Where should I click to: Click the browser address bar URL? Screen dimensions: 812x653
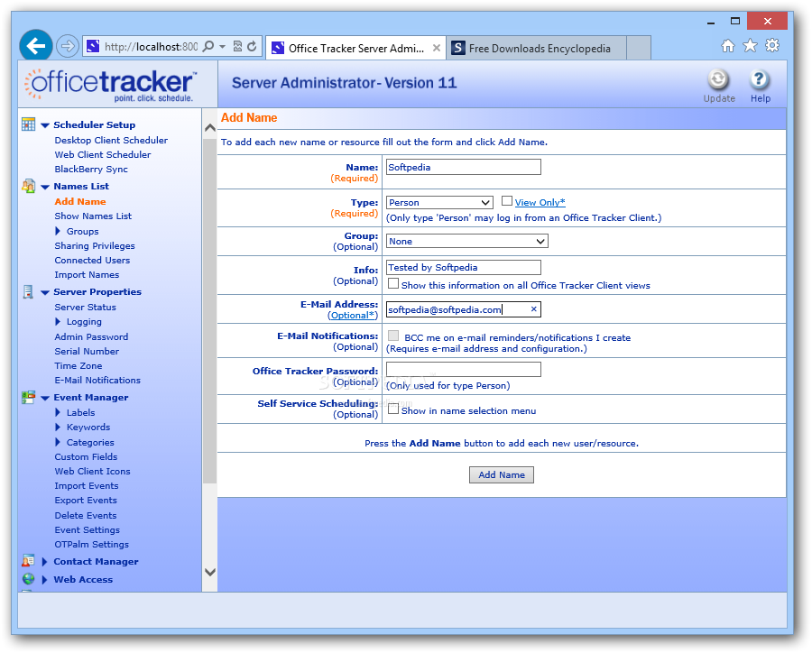151,47
